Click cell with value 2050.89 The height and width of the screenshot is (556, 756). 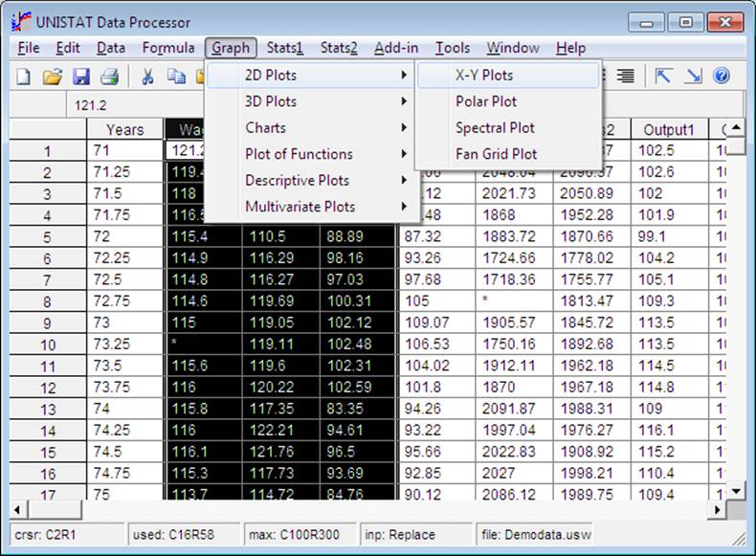click(591, 194)
